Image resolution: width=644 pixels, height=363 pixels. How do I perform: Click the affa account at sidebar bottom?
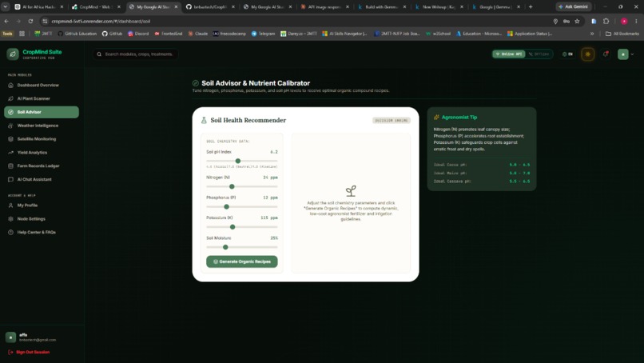(31, 337)
